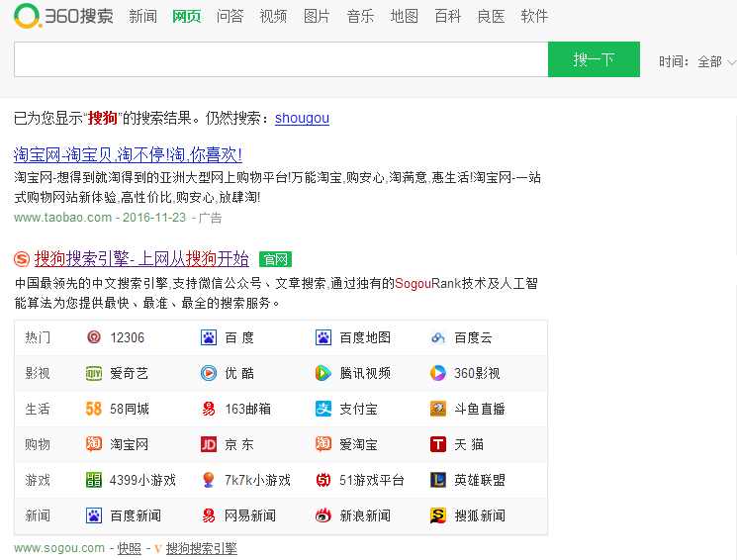Click the 爱淘宝 icon
Viewport: 737px width, 560px height.
tap(323, 444)
